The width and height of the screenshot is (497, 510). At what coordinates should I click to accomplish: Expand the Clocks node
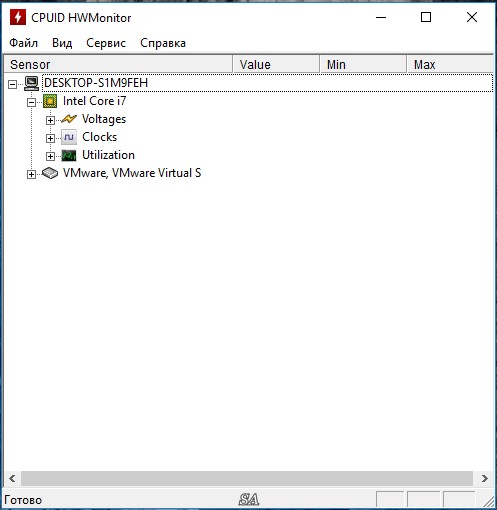coord(50,138)
